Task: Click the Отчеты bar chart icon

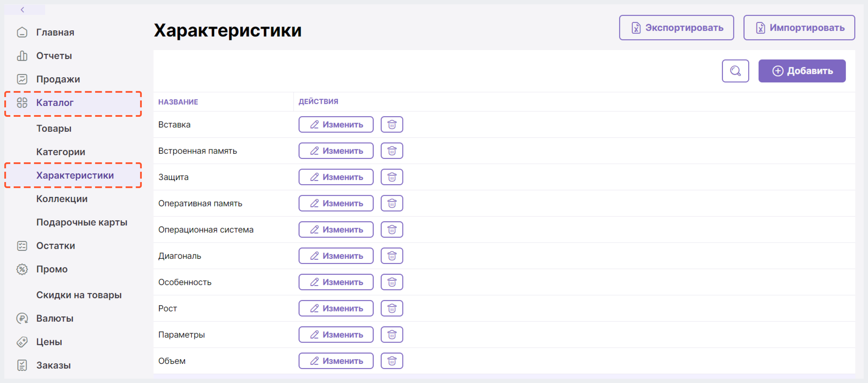Action: [22, 56]
